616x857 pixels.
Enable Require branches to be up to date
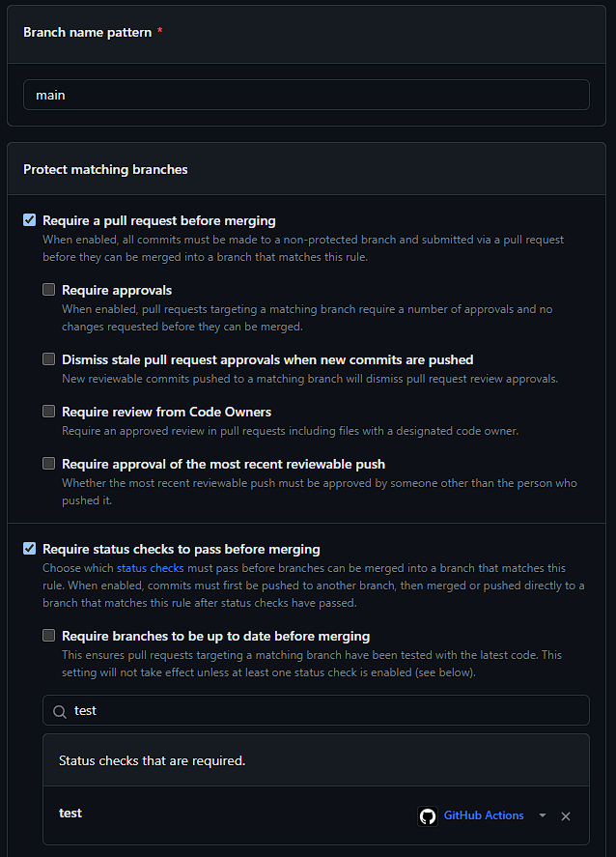click(x=48, y=635)
